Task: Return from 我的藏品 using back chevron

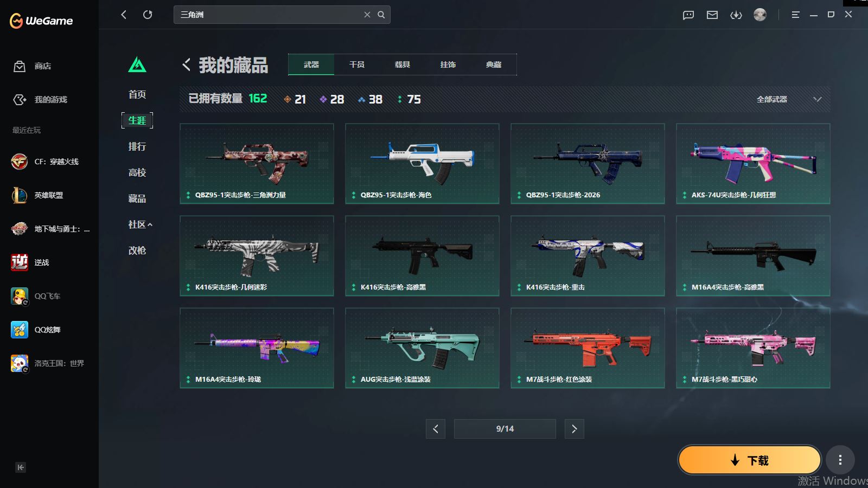Action: [x=186, y=65]
